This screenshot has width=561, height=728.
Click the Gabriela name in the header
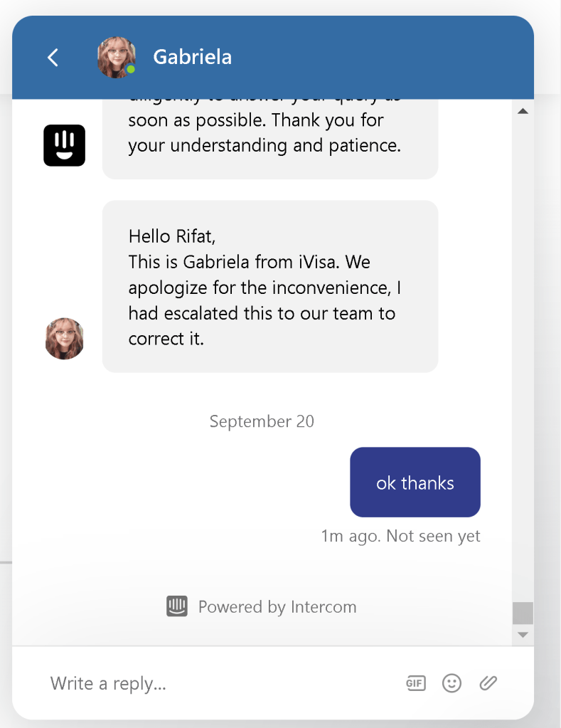click(192, 57)
